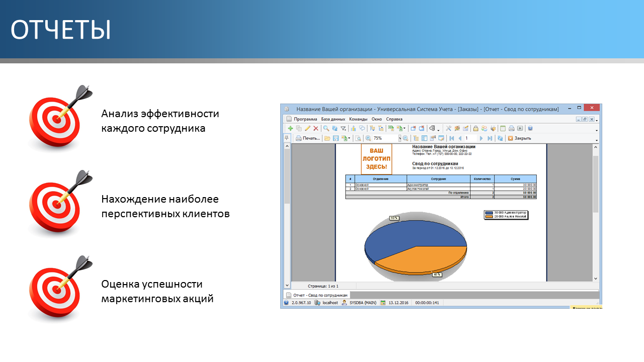
Task: Go to the first report page
Action: click(x=451, y=138)
